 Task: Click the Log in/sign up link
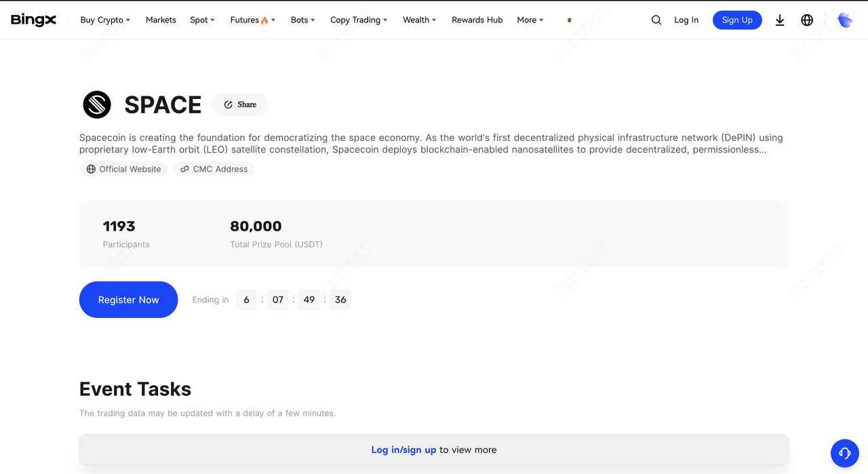click(x=403, y=450)
